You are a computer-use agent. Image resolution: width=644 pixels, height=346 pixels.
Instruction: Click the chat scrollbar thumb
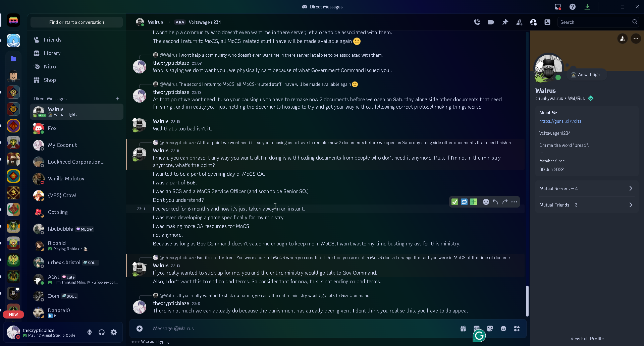pos(527,301)
